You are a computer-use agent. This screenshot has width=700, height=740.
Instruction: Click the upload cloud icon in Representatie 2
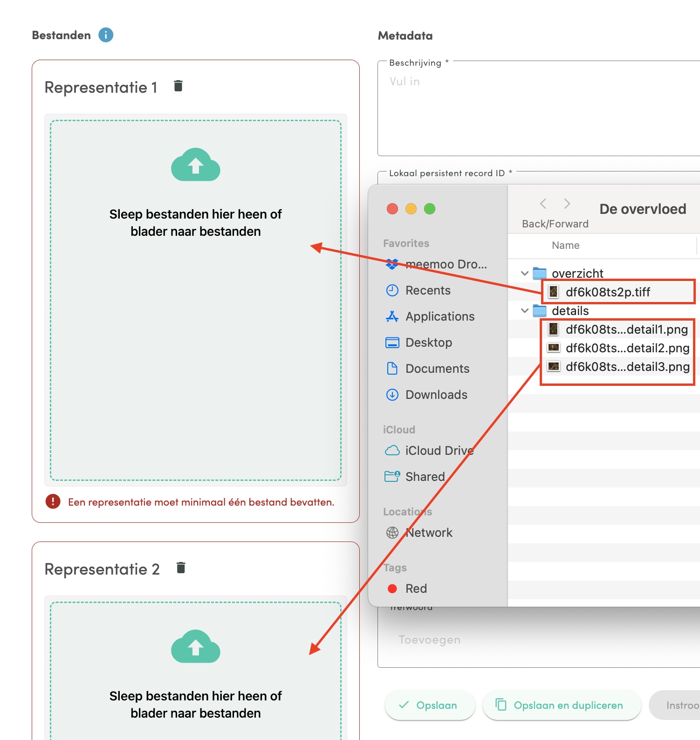point(196,646)
